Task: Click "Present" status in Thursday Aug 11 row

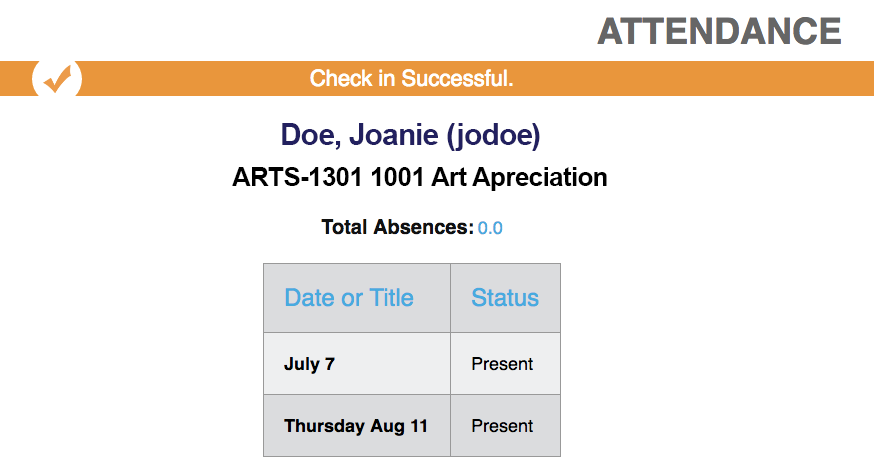Action: coord(502,426)
